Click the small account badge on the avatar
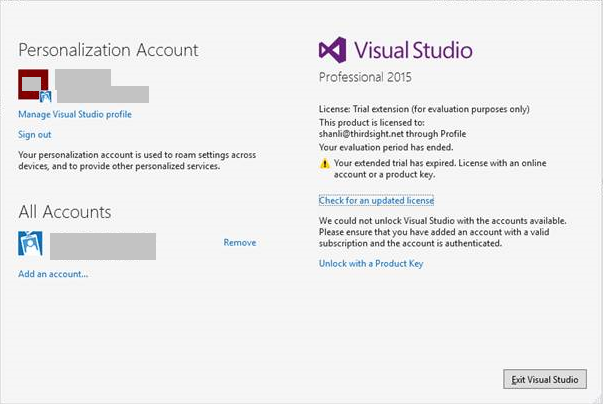603x404 pixels. pyautogui.click(x=45, y=96)
